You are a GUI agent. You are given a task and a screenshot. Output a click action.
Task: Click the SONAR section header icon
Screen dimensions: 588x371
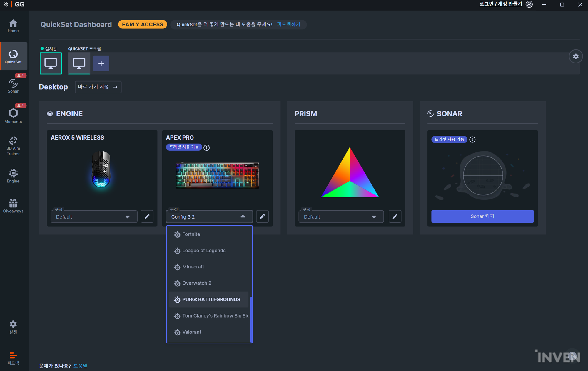click(x=430, y=114)
